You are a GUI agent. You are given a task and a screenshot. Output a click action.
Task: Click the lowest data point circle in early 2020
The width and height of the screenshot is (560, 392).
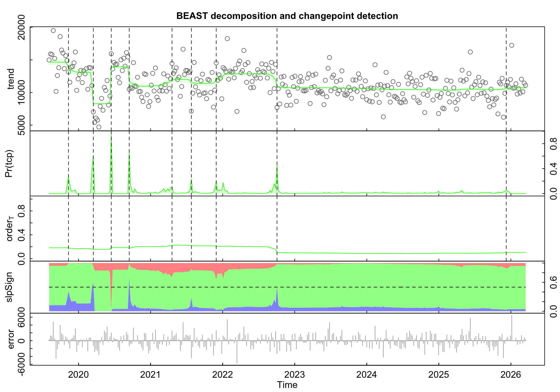(x=99, y=127)
